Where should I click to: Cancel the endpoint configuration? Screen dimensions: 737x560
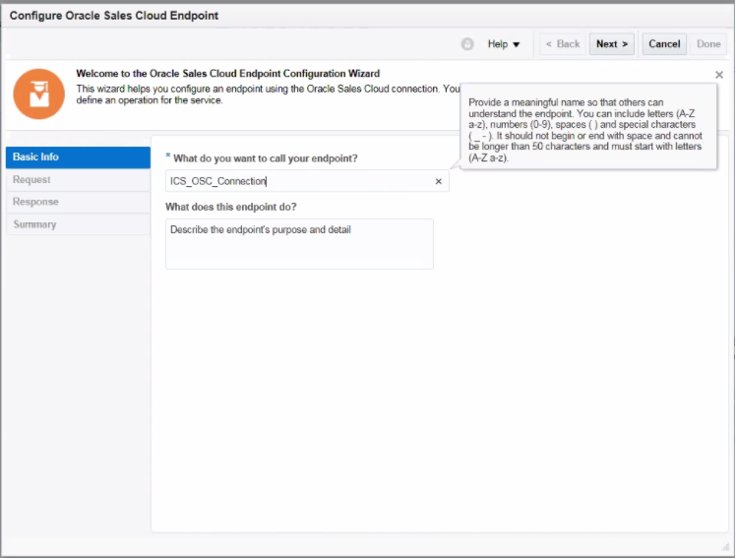pyautogui.click(x=664, y=44)
